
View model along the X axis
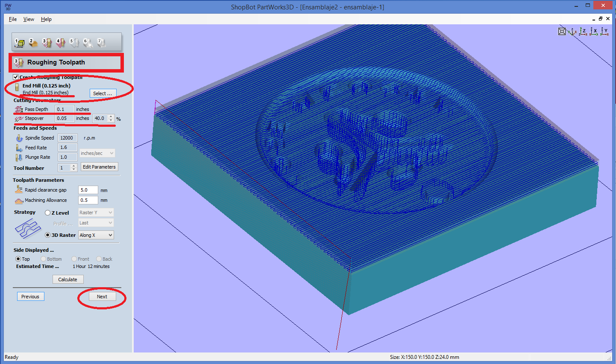pyautogui.click(x=594, y=31)
